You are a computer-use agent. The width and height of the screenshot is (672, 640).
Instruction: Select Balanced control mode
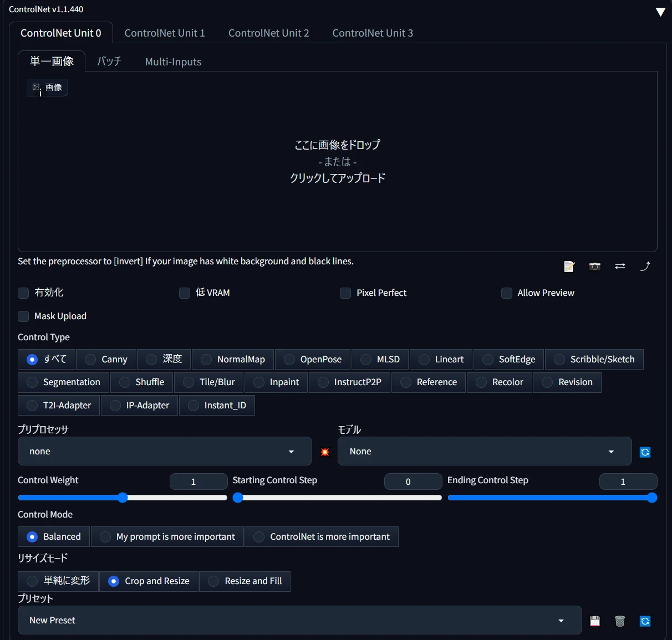[54, 536]
